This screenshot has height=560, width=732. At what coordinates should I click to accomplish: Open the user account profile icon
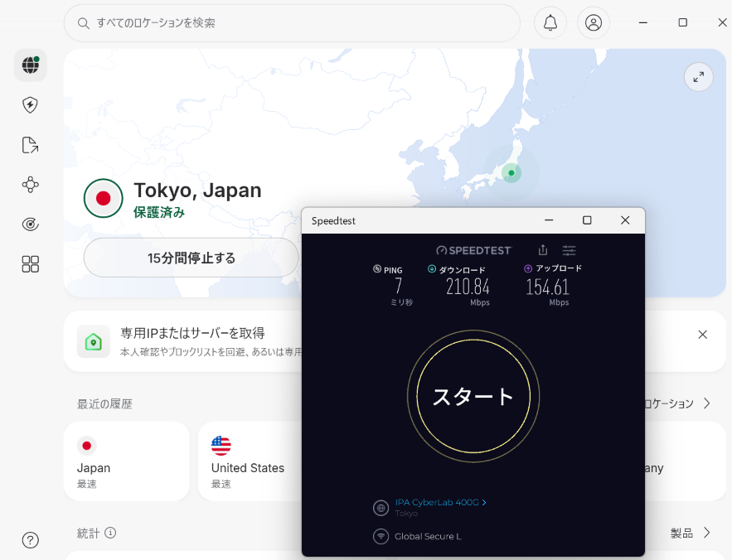(x=594, y=23)
